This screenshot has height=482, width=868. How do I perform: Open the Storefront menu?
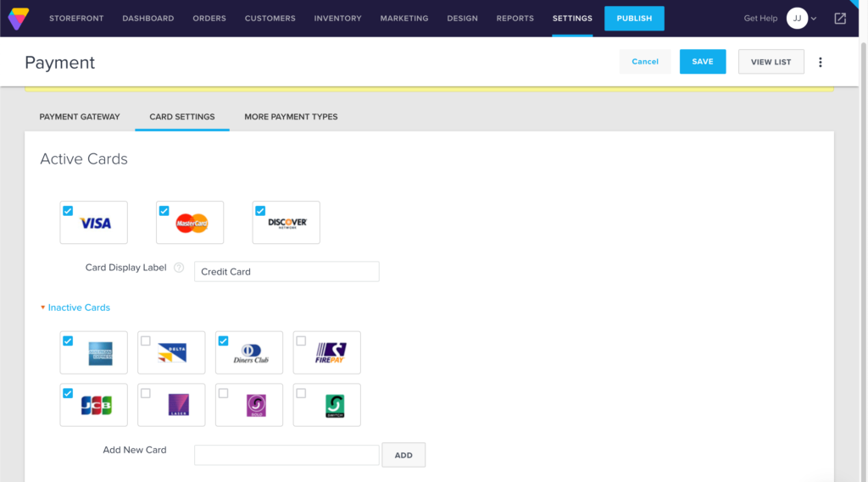[x=76, y=19]
